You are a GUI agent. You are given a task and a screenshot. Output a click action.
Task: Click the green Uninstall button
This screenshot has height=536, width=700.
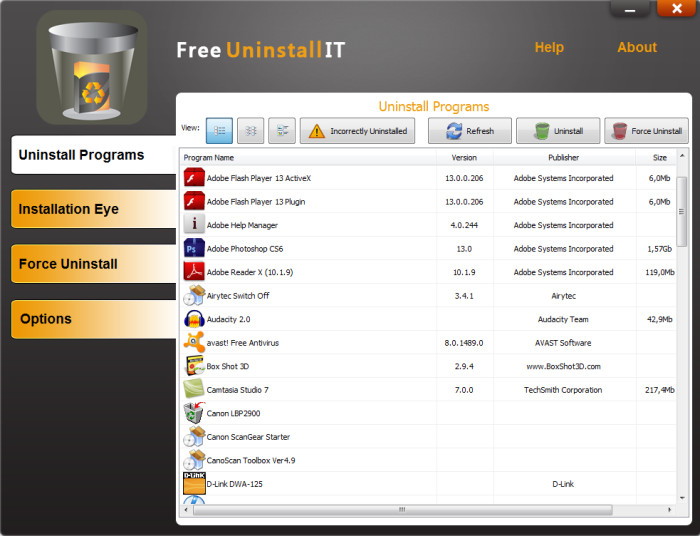tap(558, 131)
